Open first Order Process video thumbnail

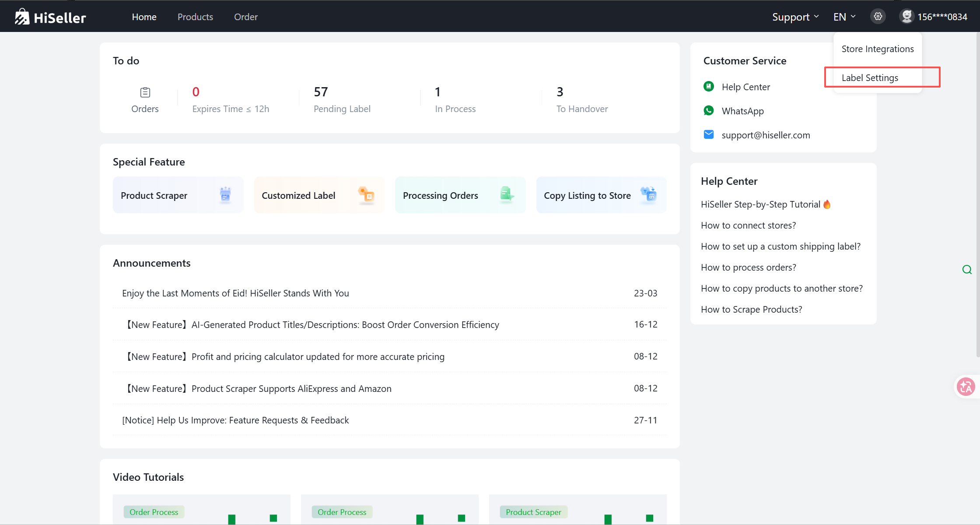click(x=201, y=510)
